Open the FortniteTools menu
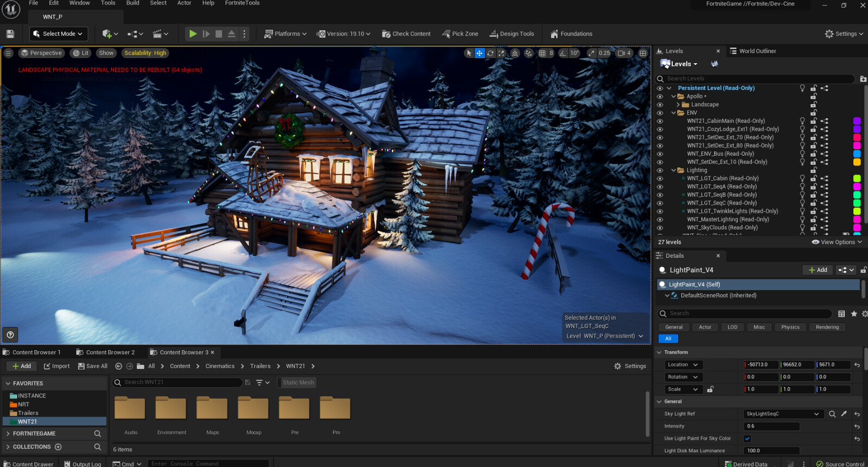Image resolution: width=868 pixels, height=467 pixels. (x=242, y=3)
